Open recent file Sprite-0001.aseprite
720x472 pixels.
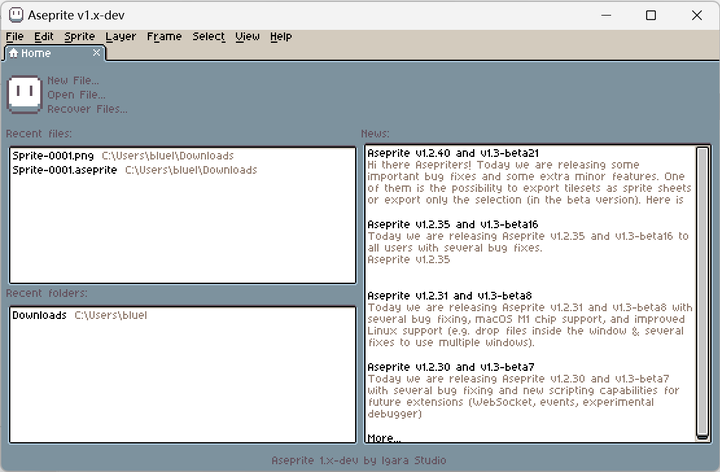[64, 170]
